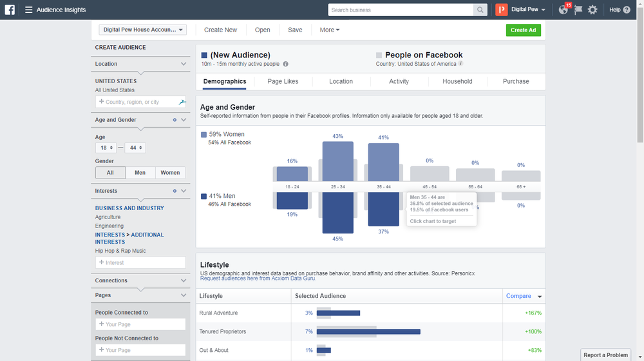Open the Digital Pew House Account dropdown
The image size is (644, 361).
142,30
